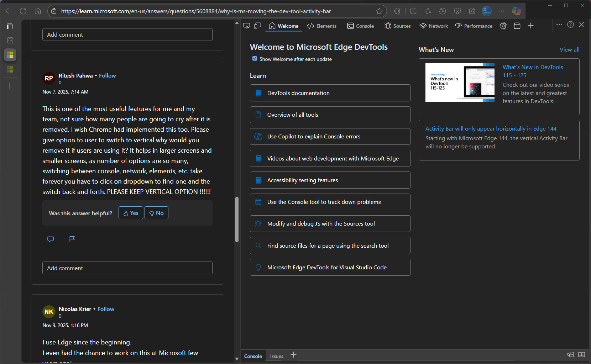Viewport: 591px width, 364px height.
Task: Click the page's vertical scrollbar thumb
Action: coord(237,220)
